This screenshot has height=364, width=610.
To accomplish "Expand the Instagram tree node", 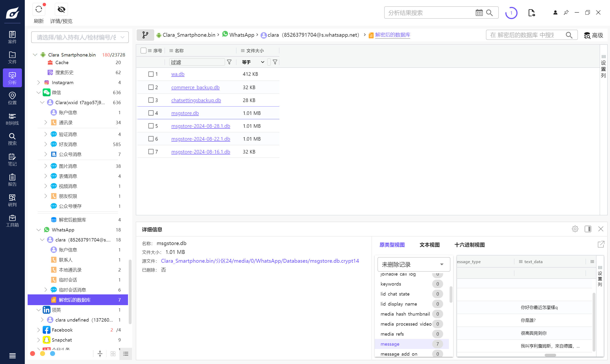I will click(39, 82).
